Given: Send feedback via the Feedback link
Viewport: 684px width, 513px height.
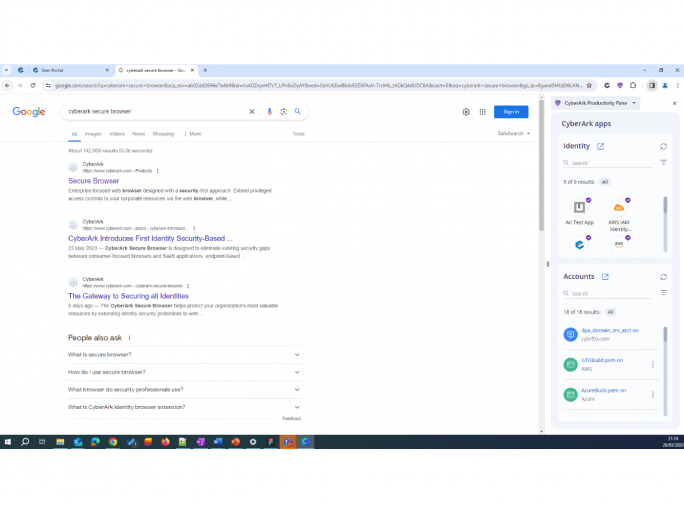Looking at the screenshot, I should pos(291,419).
